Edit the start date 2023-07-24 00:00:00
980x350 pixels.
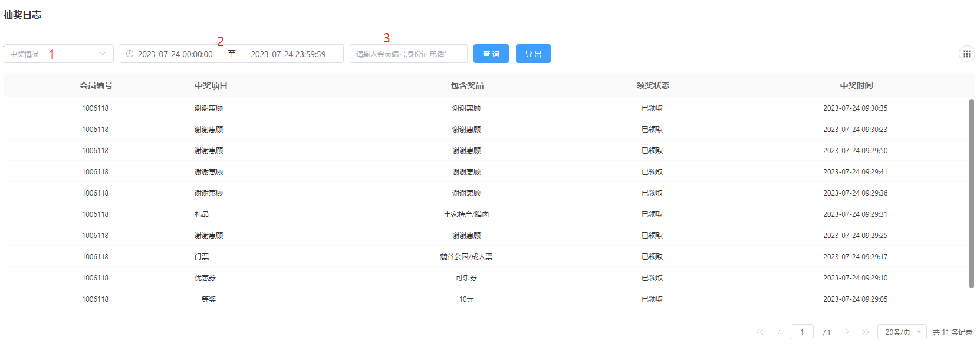[175, 54]
